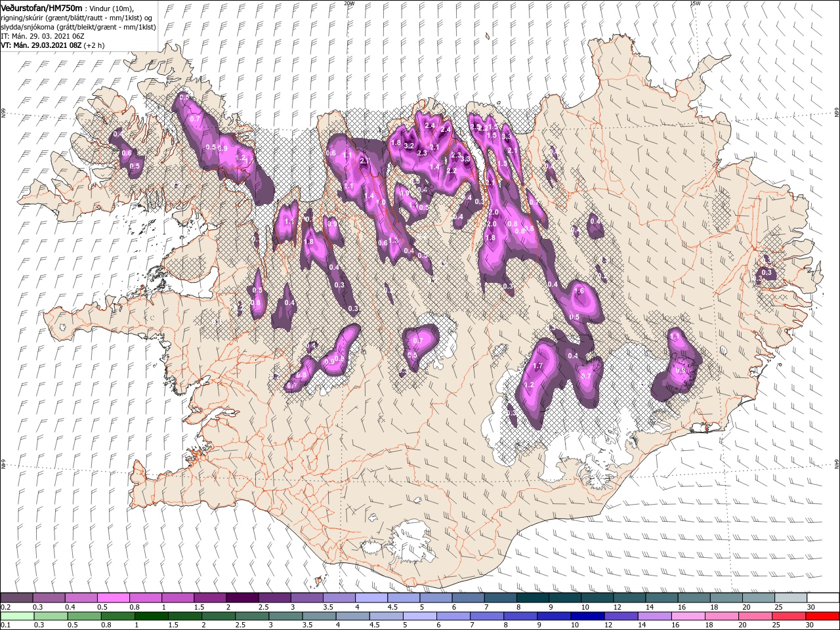Select the bright pink 0.5 swatch in upper legend

[x=113, y=598]
